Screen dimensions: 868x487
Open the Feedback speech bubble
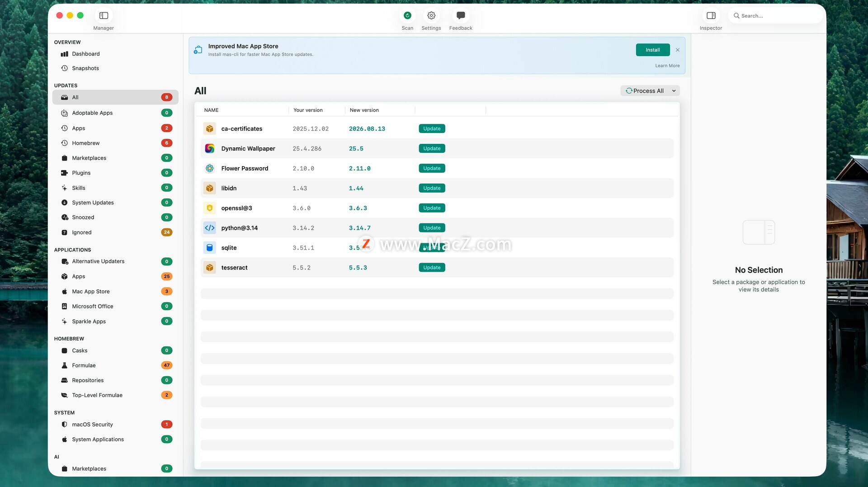click(x=461, y=16)
